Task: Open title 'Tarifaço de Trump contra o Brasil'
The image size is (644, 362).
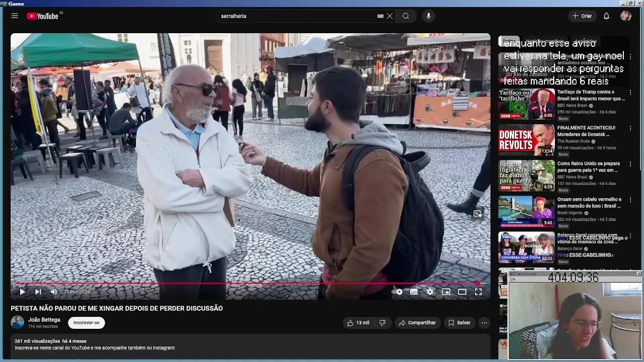Action: [591, 96]
